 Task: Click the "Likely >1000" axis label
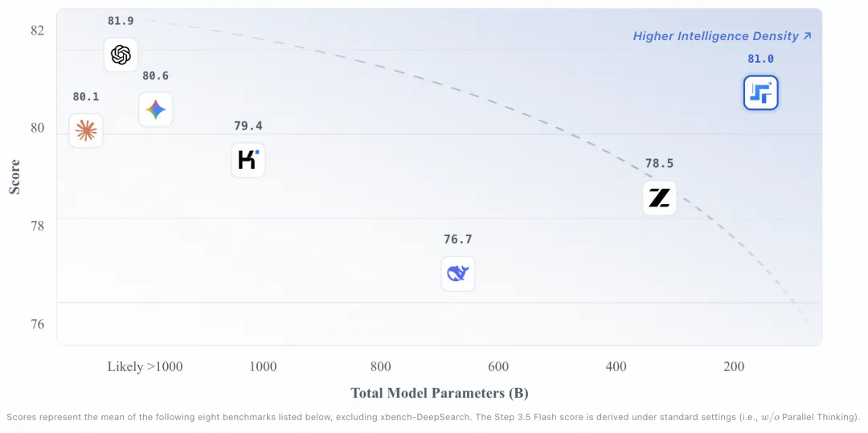coord(145,367)
